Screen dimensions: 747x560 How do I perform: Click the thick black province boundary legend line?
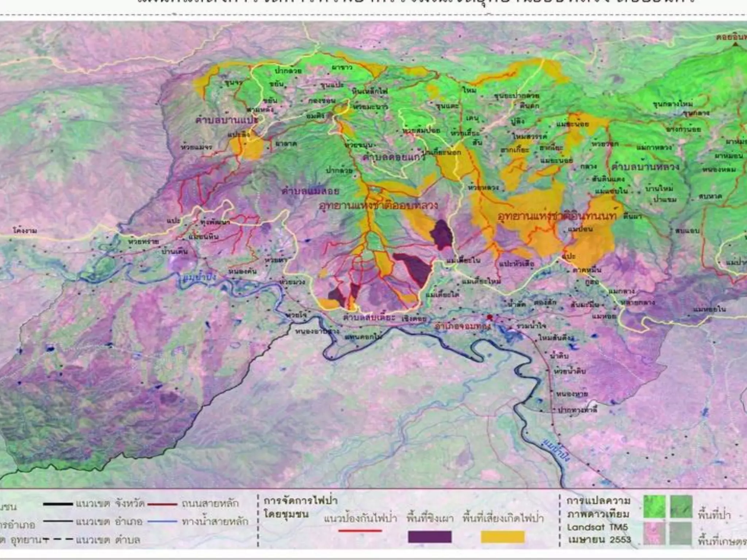(58, 504)
